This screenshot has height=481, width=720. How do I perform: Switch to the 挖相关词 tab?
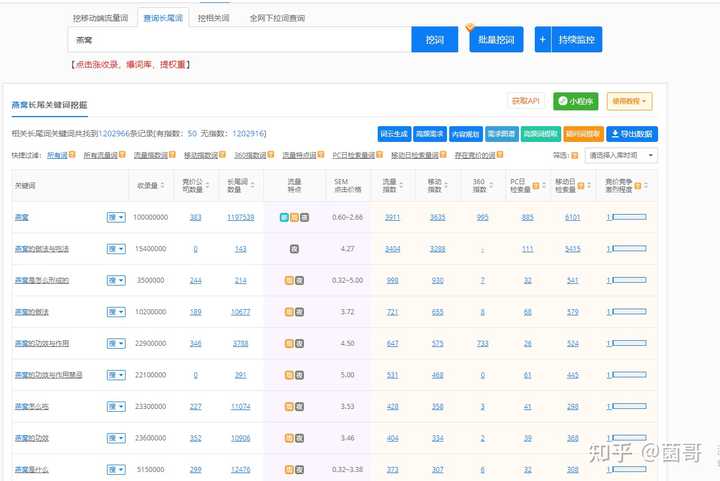pos(213,18)
